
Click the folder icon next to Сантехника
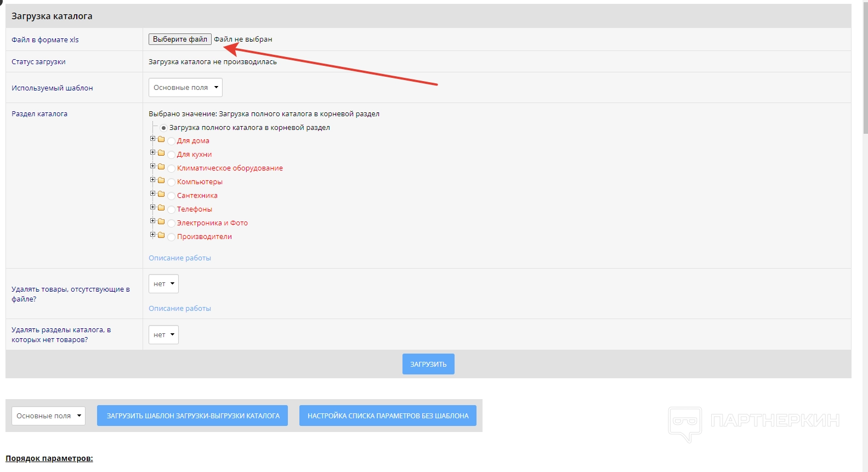(161, 194)
